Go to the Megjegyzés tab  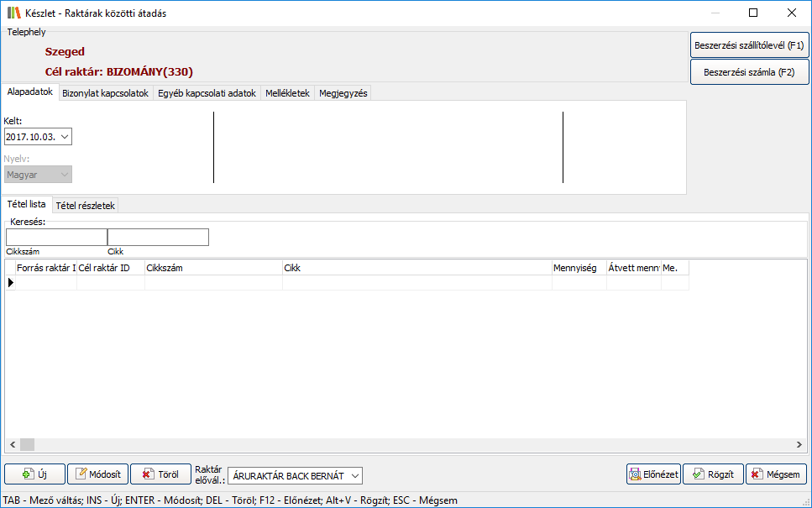click(343, 93)
